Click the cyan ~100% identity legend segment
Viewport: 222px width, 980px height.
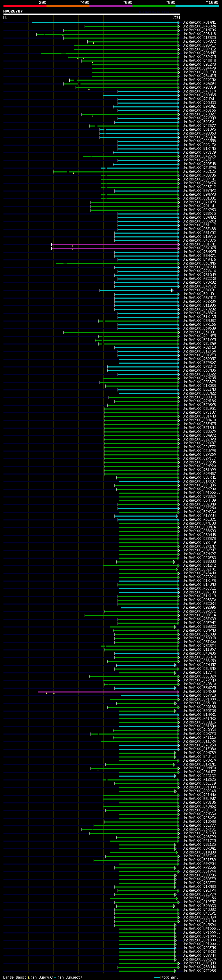pos(197,6)
